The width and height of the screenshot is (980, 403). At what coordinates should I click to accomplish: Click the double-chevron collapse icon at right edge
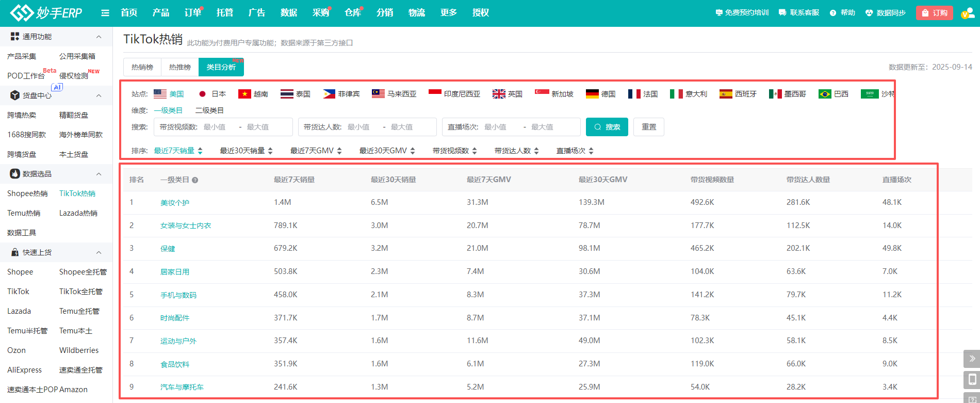[972, 358]
